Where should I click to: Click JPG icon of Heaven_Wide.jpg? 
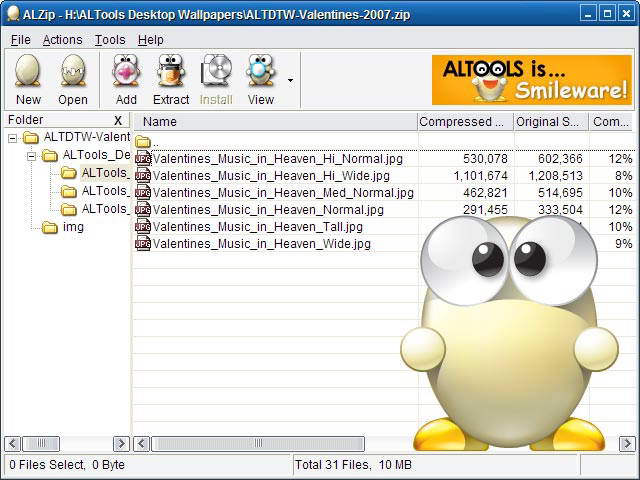[143, 244]
